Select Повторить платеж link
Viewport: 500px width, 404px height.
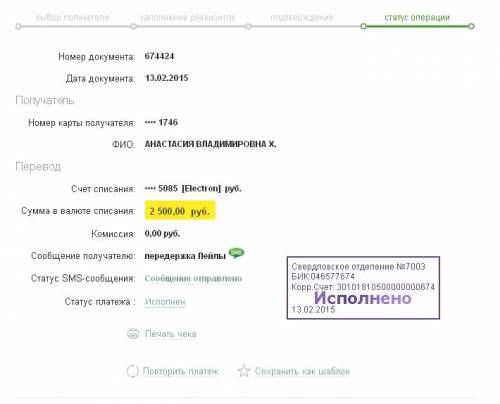(180, 371)
